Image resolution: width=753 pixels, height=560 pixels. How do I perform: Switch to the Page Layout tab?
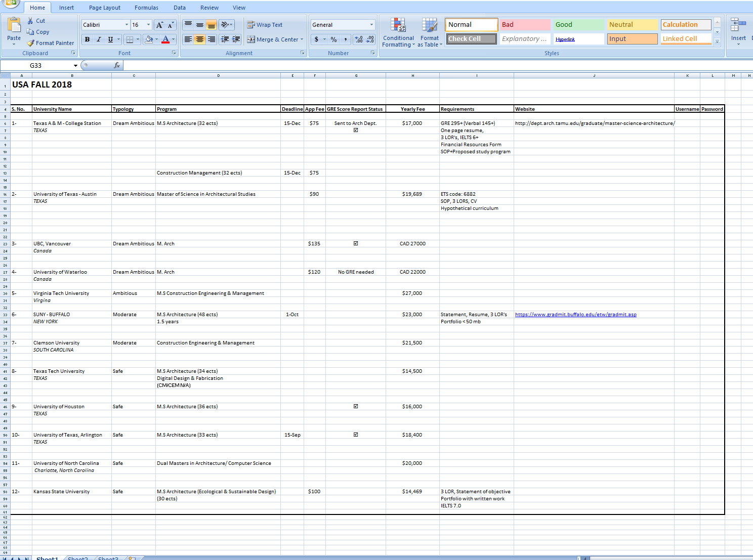[x=105, y=8]
